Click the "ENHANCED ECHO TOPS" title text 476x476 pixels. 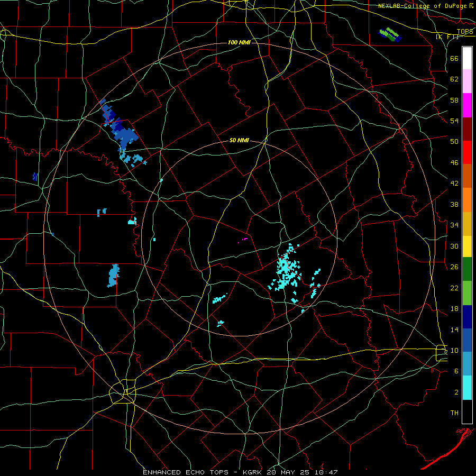(x=186, y=472)
